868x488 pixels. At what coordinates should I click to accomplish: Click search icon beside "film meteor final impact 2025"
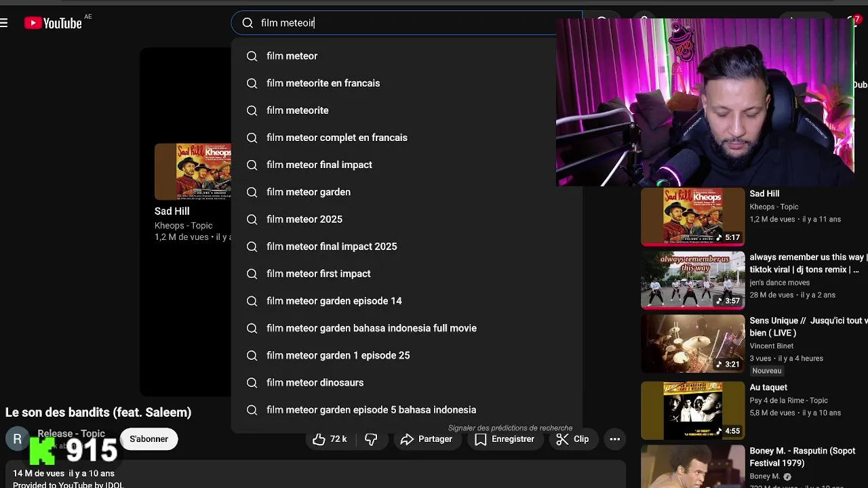(x=252, y=246)
